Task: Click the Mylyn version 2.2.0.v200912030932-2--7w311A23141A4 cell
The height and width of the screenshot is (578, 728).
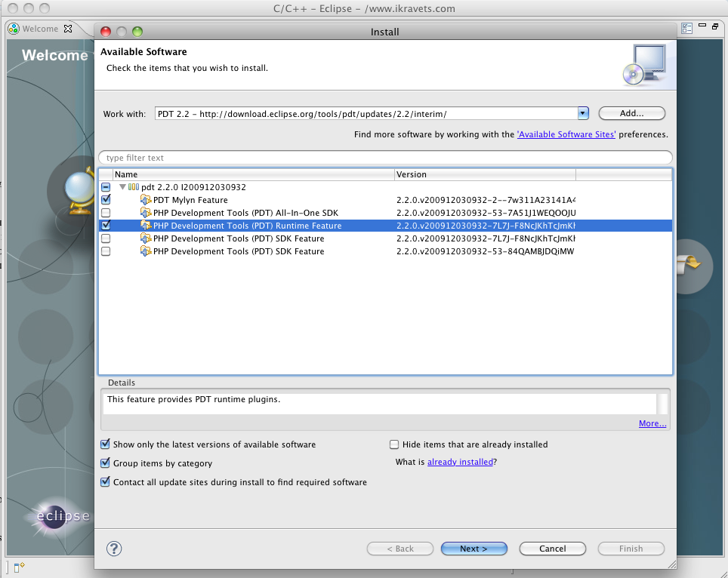Action: click(486, 200)
